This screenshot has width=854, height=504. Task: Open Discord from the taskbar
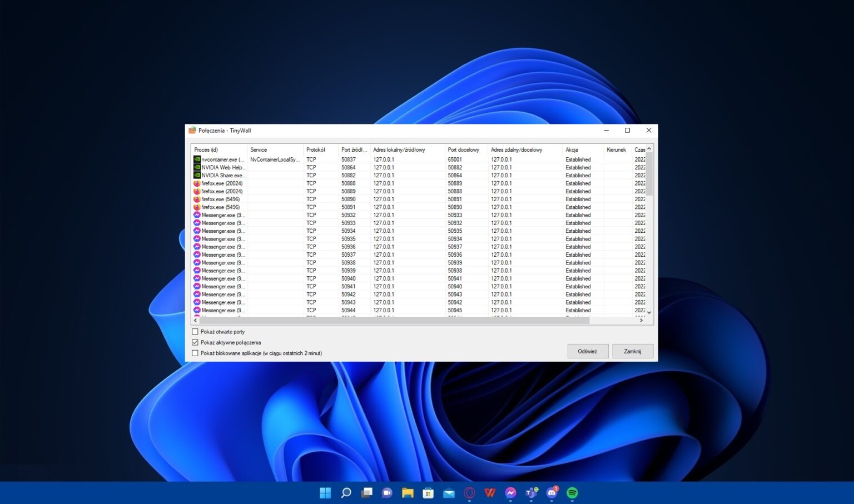click(x=552, y=493)
